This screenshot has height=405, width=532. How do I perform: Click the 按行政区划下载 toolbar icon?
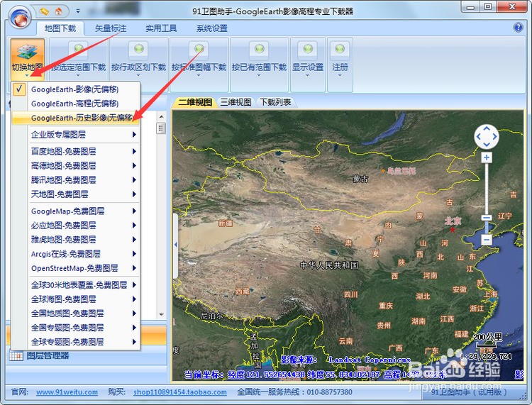[x=138, y=50]
